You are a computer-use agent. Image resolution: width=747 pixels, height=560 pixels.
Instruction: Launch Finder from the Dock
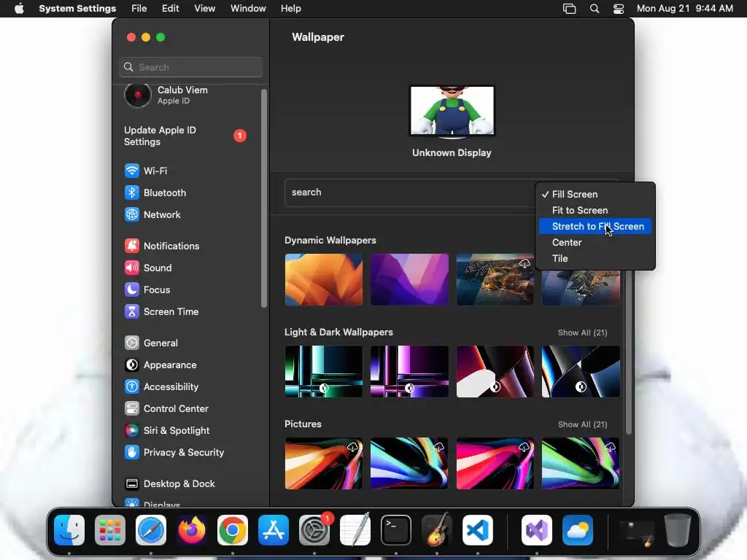point(69,530)
